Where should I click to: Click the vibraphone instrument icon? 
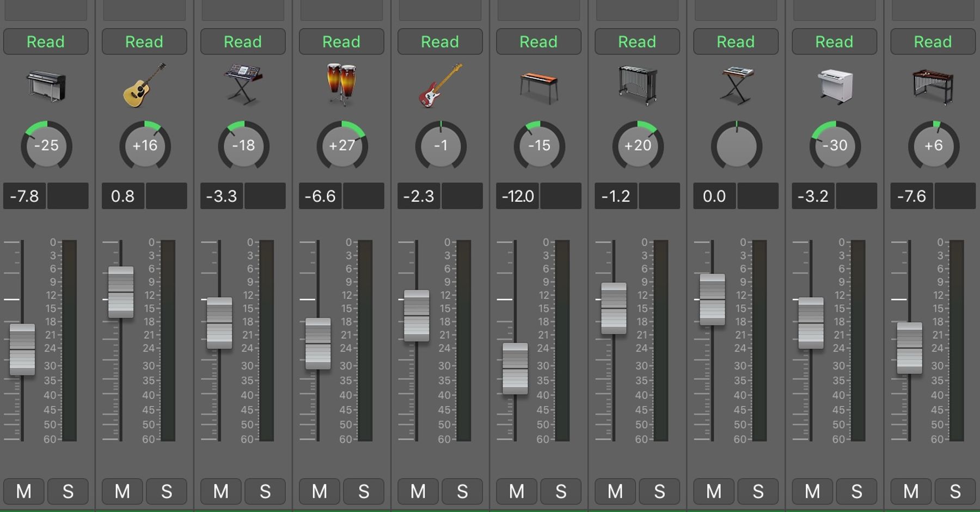tap(638, 85)
